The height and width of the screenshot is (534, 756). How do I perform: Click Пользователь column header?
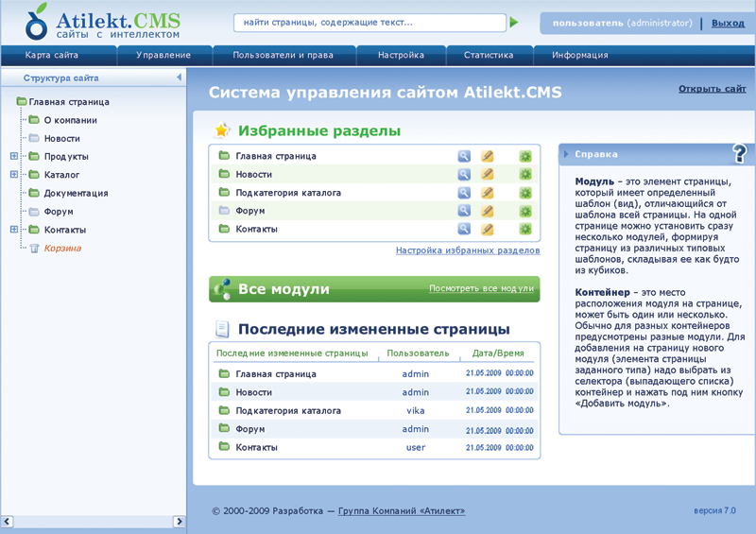418,353
